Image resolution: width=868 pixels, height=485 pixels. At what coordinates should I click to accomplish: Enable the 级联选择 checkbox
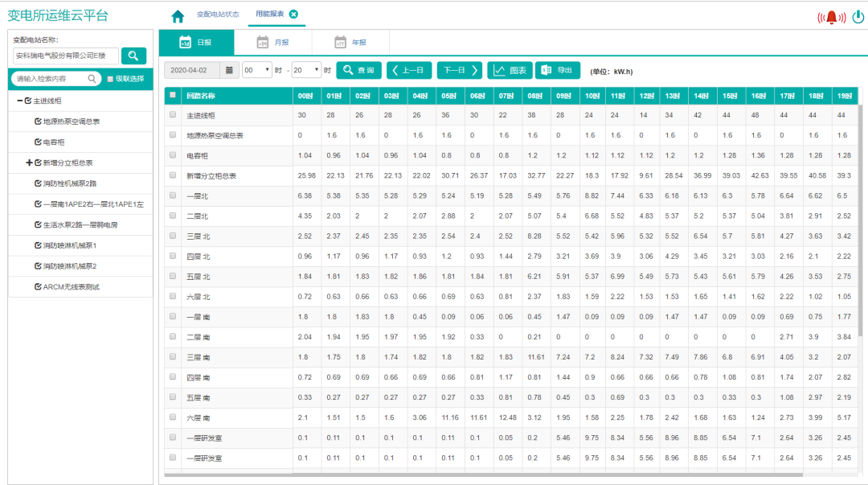point(112,79)
